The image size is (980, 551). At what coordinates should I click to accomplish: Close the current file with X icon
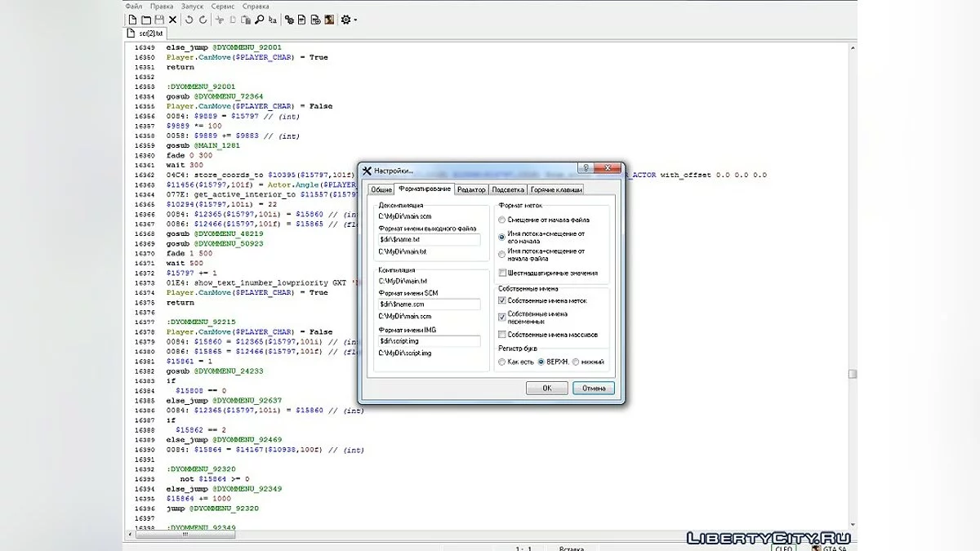tap(172, 20)
